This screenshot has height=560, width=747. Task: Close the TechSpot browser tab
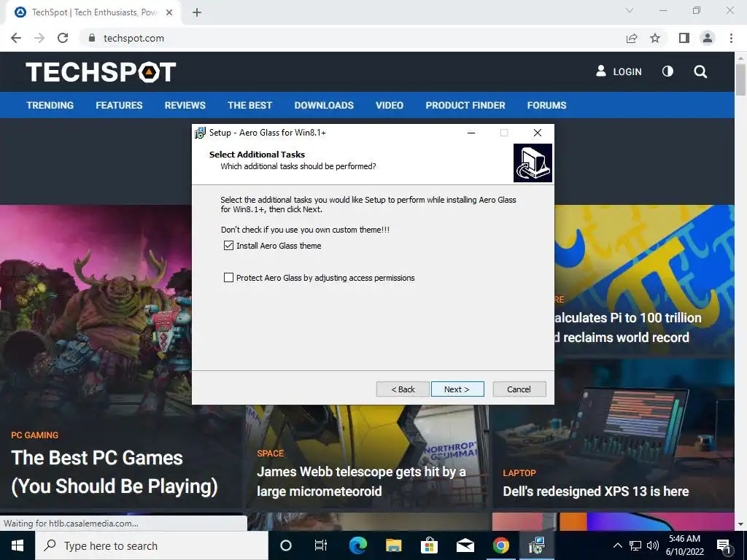pyautogui.click(x=169, y=12)
